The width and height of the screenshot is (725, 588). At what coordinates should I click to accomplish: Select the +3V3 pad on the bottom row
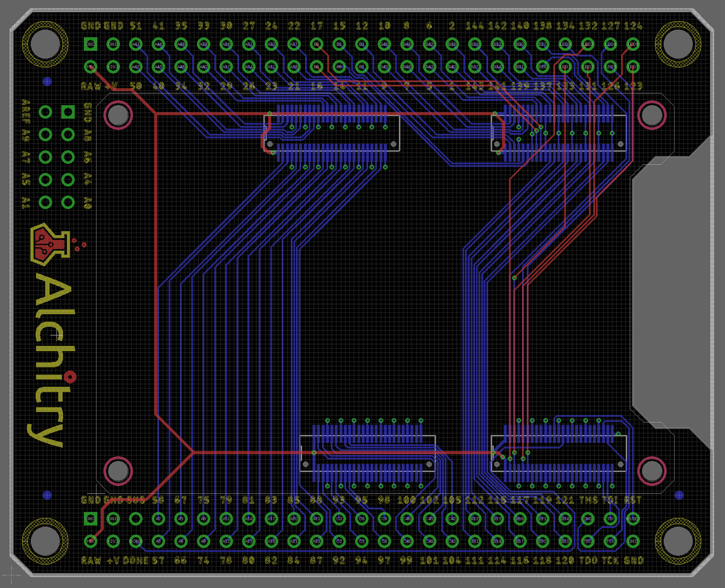[113, 541]
